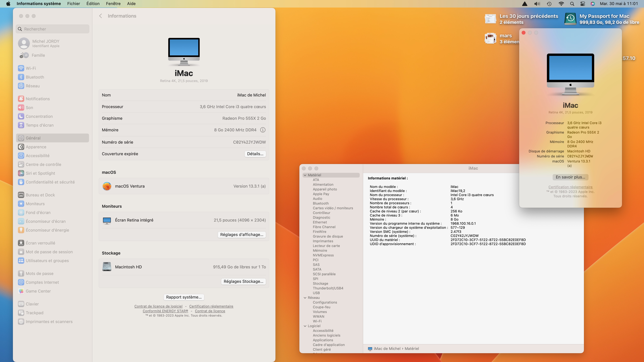Select Coupe-feu under Réseau
Screen dimensions: 644x362
click(x=321, y=307)
